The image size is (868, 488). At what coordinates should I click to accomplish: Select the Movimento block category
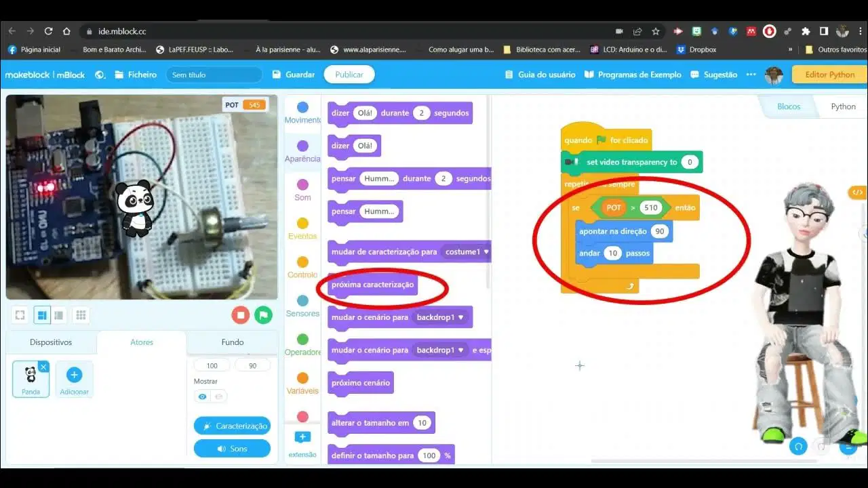[x=302, y=113]
